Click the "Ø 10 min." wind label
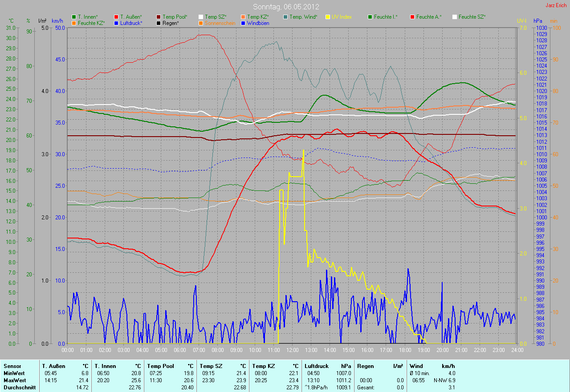Screen dimensions: 570x392 tap(419, 373)
